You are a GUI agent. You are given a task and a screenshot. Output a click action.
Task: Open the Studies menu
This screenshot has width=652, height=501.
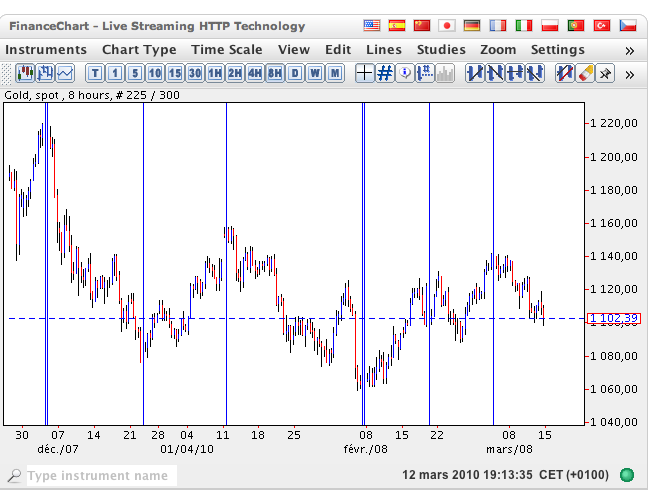(441, 49)
